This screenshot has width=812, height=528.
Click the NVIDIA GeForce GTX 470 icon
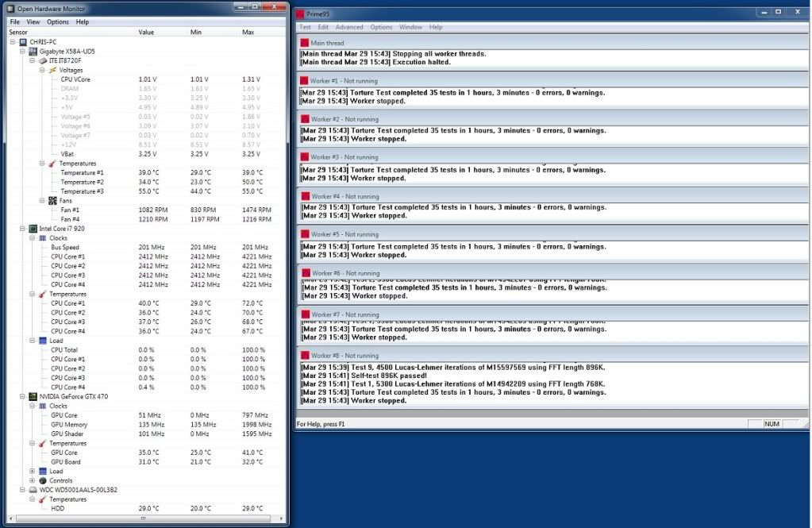coord(33,396)
